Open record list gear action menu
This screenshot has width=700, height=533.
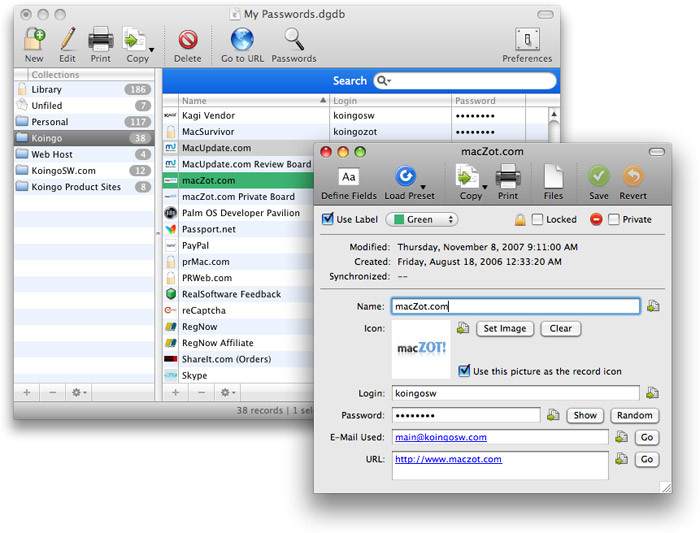click(228, 392)
